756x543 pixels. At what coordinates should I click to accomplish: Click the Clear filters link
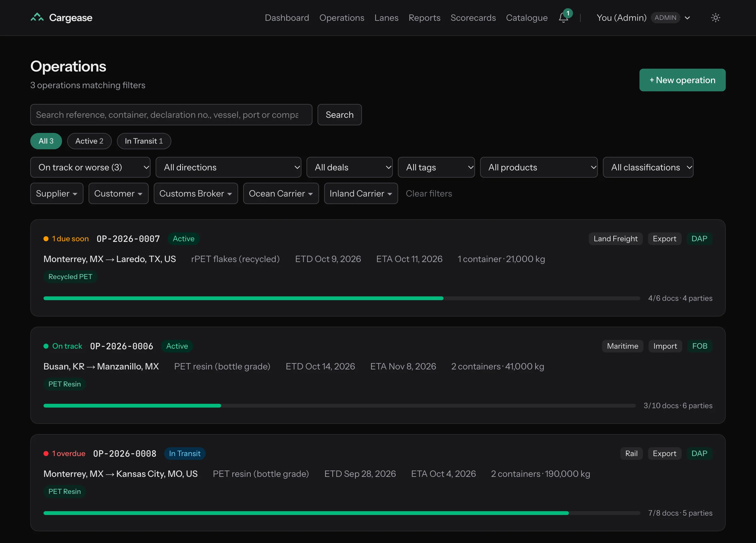[x=429, y=193]
